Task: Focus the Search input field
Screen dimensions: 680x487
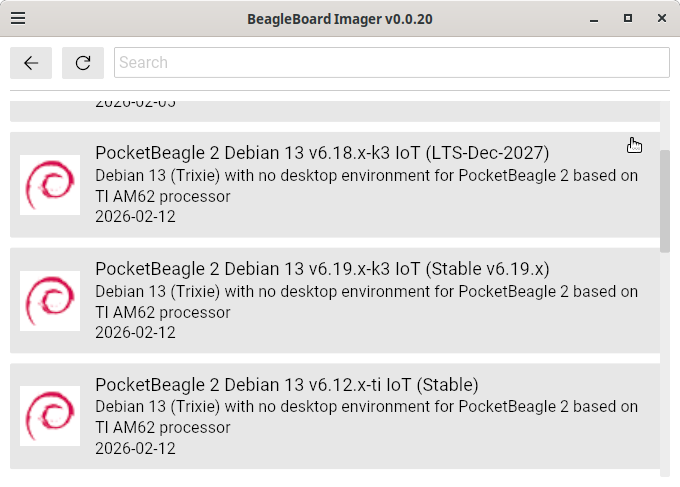Action: click(391, 62)
